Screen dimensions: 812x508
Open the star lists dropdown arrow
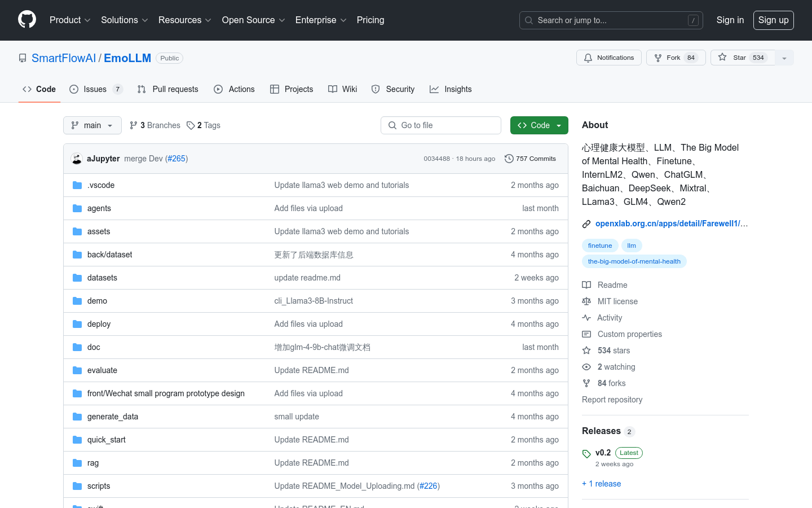(x=784, y=58)
